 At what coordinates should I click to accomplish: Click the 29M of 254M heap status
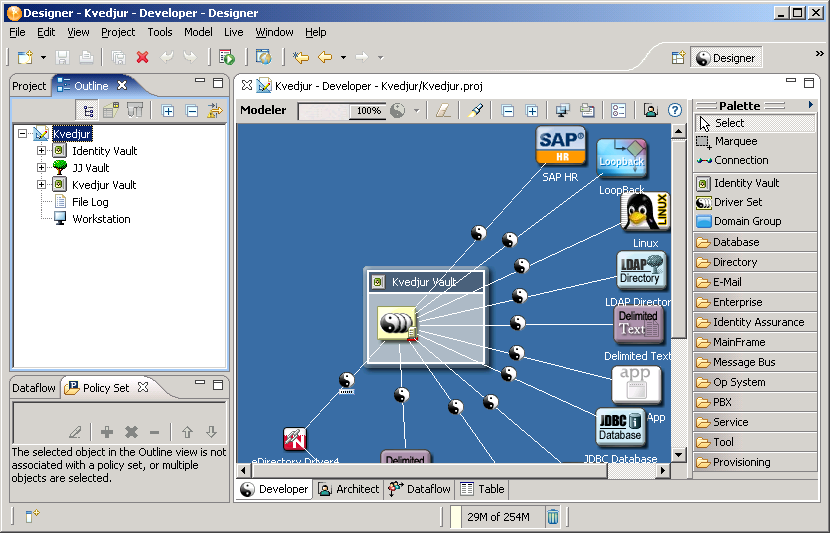(x=498, y=517)
